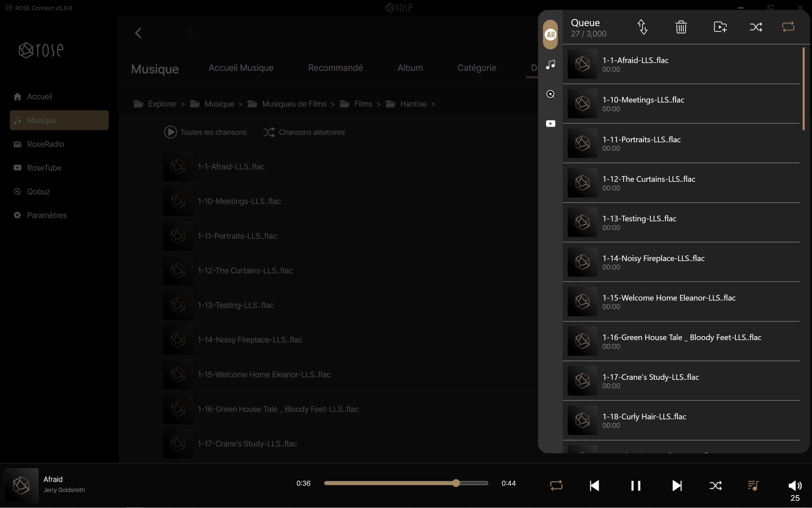Skip to next track

click(x=677, y=485)
